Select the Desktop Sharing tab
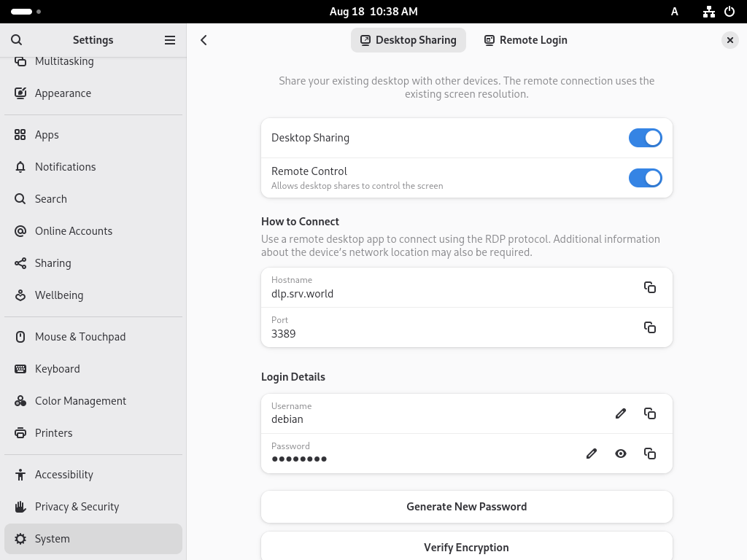The height and width of the screenshot is (560, 747). pyautogui.click(x=409, y=40)
